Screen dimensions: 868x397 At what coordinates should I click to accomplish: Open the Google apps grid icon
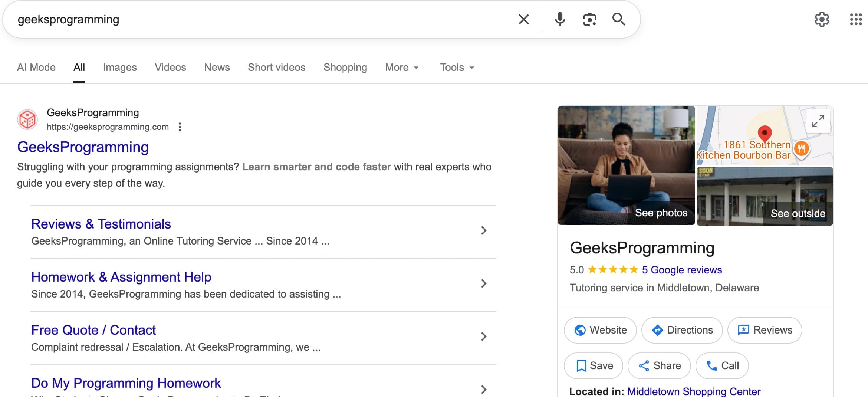856,19
